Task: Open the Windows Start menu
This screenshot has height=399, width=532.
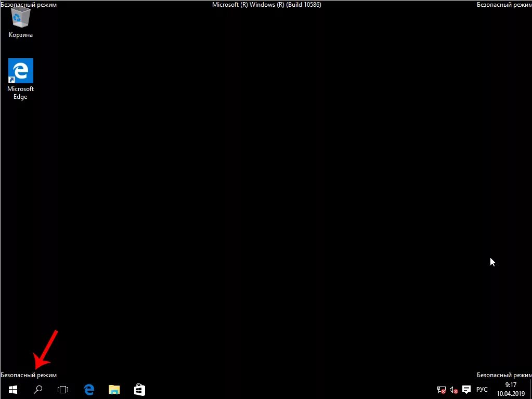Action: [x=13, y=390]
